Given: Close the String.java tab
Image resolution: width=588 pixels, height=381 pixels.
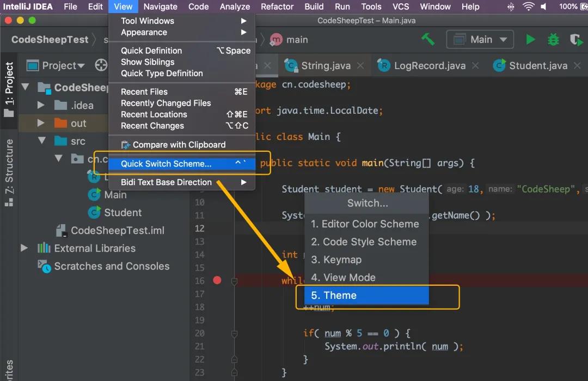Looking at the screenshot, I should tap(360, 66).
